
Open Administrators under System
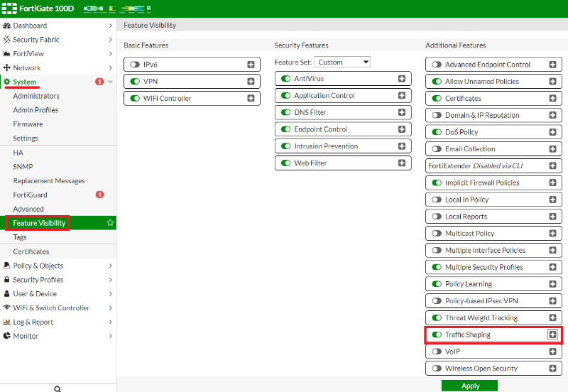point(36,96)
